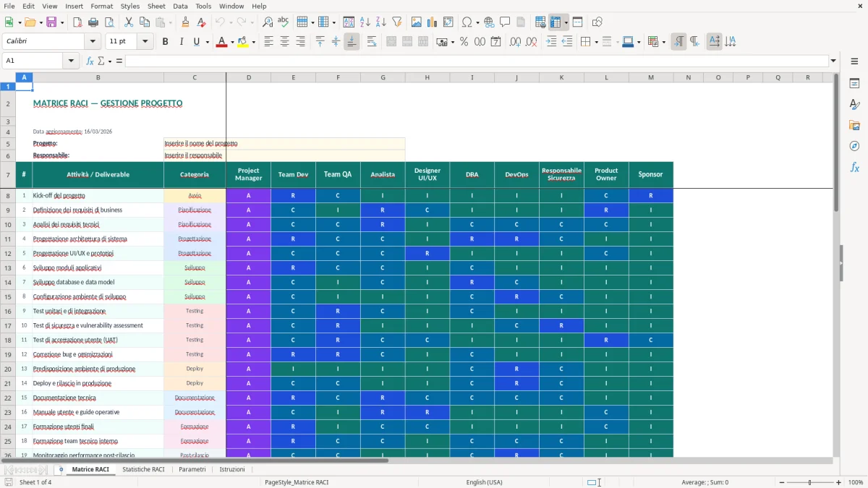Image resolution: width=868 pixels, height=488 pixels.
Task: Click the Format as Date icon
Action: click(x=495, y=42)
